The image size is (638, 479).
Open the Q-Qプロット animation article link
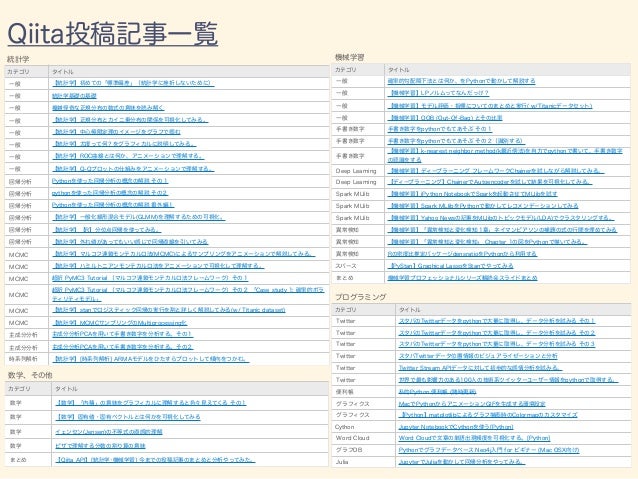coord(133,168)
